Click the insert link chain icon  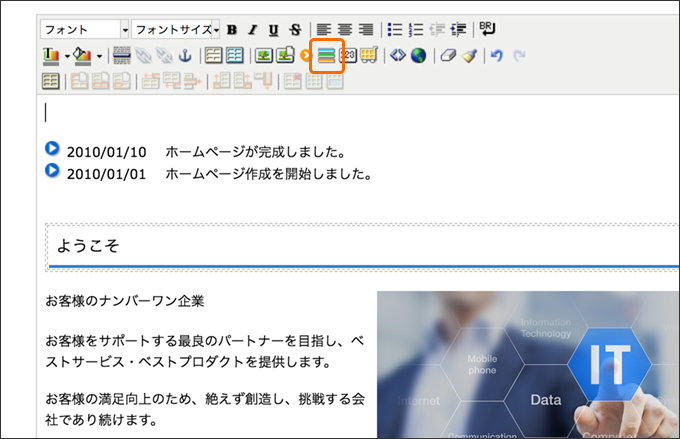(143, 56)
